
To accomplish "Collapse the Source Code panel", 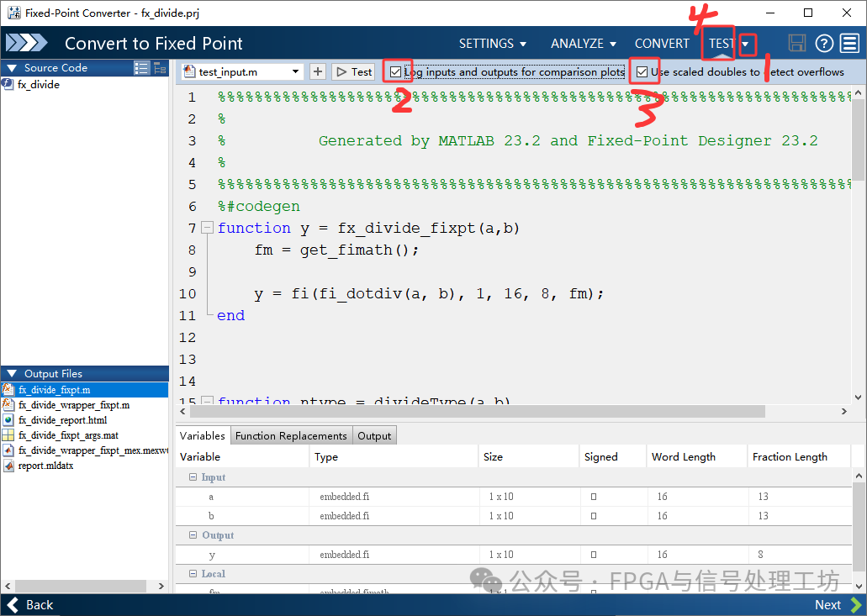I will [12, 68].
